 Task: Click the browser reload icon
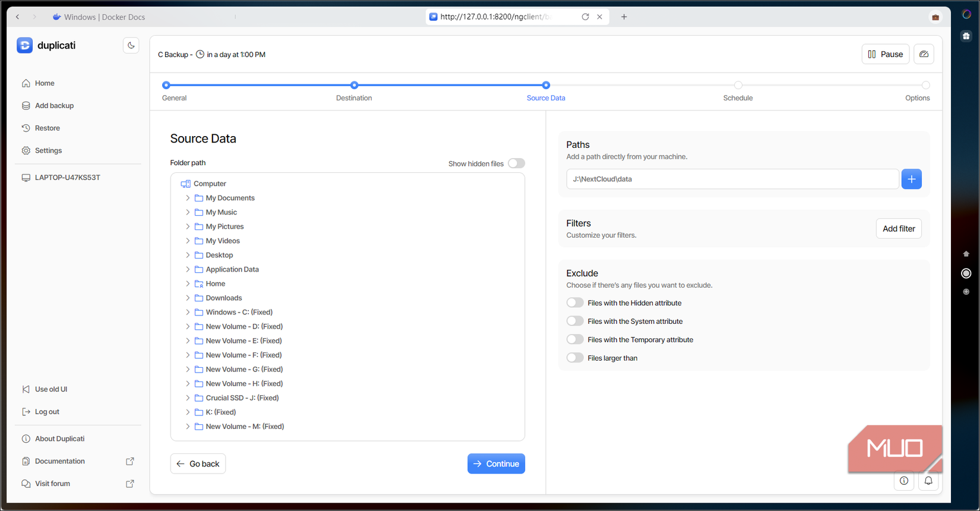585,17
